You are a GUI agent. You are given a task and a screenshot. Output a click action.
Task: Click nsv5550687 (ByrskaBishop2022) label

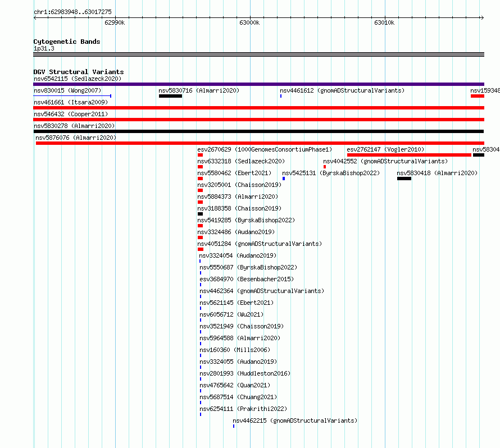coord(248,267)
